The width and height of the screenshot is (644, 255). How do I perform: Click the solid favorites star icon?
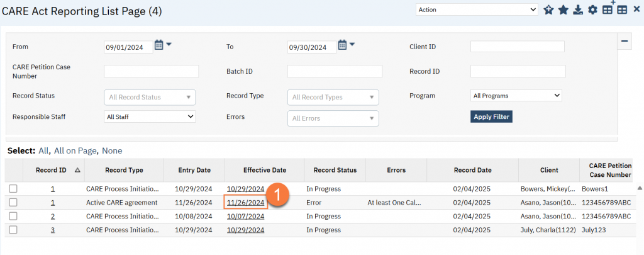click(563, 10)
